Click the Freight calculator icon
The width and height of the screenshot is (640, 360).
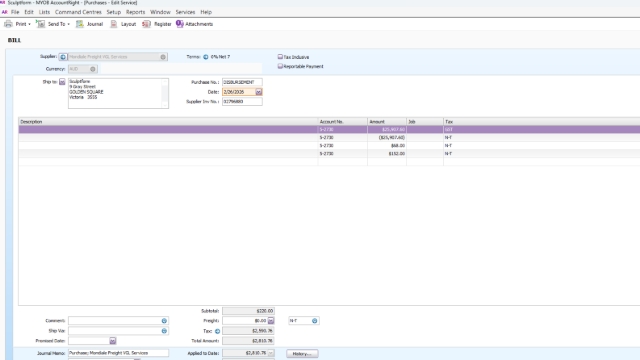point(271,321)
